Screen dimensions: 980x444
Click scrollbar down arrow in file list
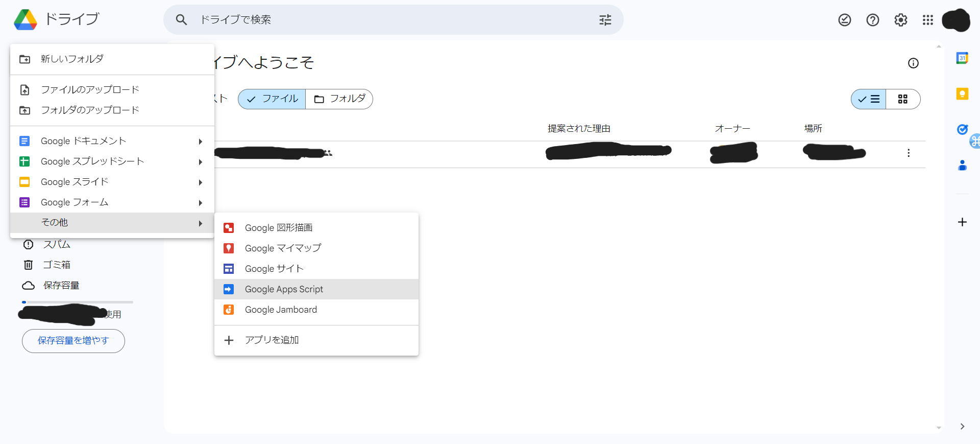click(x=939, y=428)
